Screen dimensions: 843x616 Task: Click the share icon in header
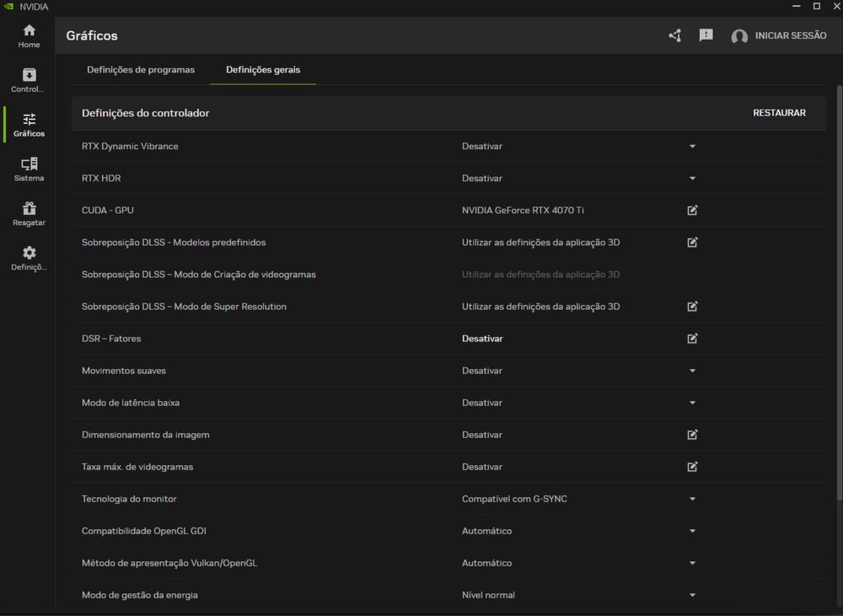click(675, 35)
